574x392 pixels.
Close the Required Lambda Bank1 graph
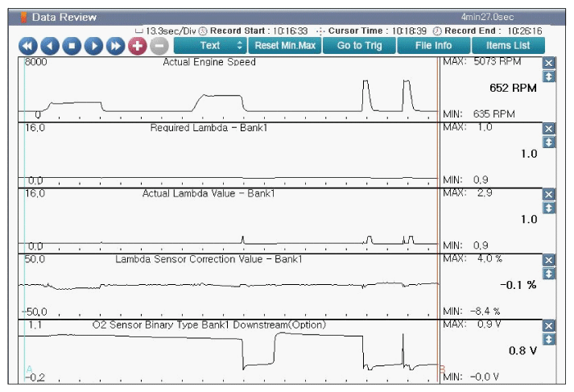pyautogui.click(x=549, y=129)
